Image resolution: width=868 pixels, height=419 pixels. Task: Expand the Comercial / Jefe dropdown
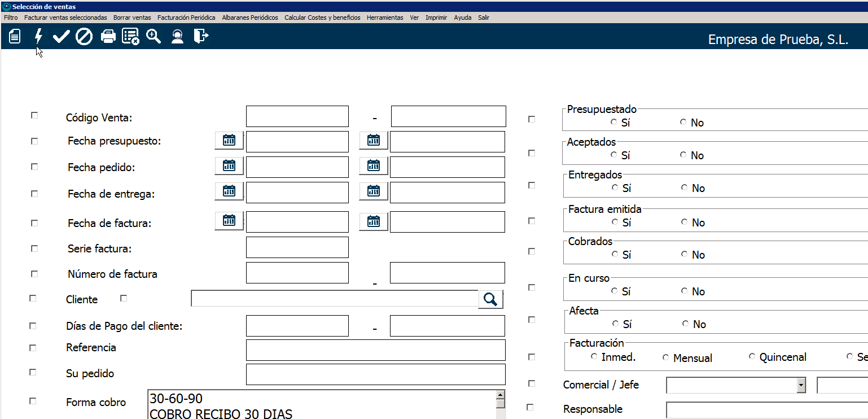801,385
